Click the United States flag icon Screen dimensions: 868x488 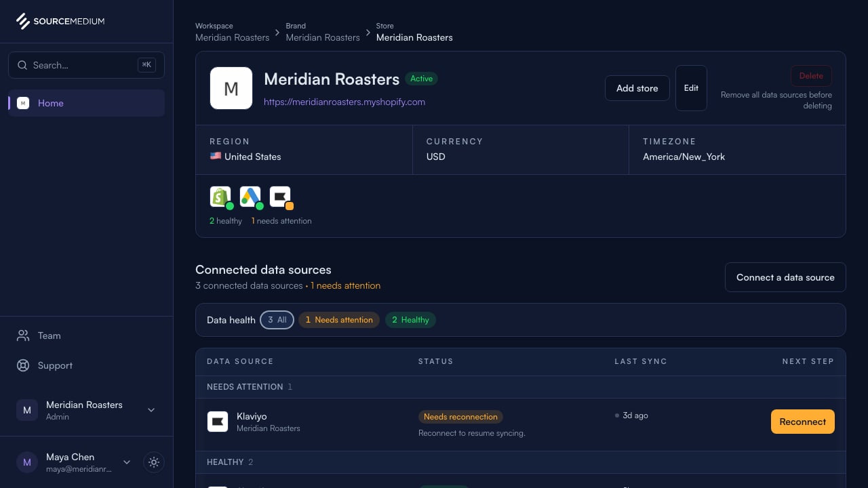pyautogui.click(x=216, y=156)
